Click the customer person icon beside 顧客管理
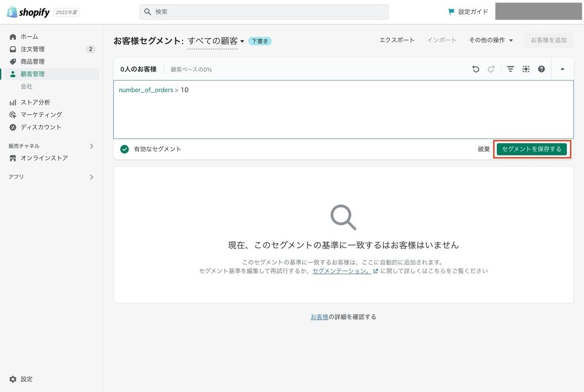The height and width of the screenshot is (392, 584). [13, 74]
